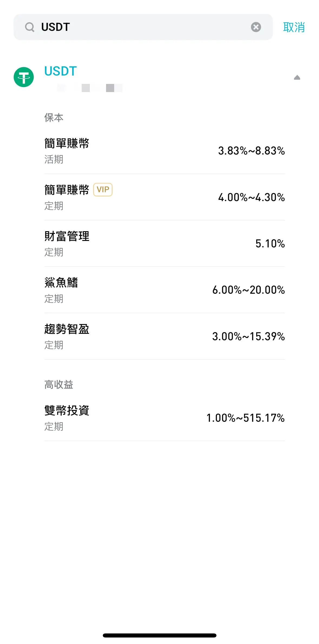Viewport: 319px width, 644px height.
Task: Select 鯊魚鰭 fixed-term product
Action: click(x=165, y=290)
